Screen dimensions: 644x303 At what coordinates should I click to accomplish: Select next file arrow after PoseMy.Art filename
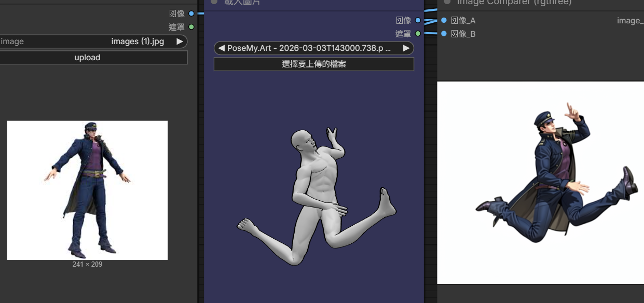pyautogui.click(x=406, y=48)
